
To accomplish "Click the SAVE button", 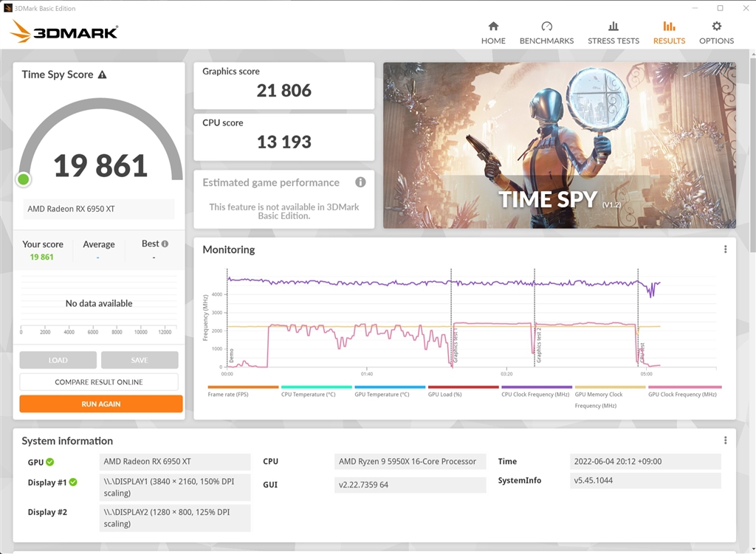I will [140, 360].
